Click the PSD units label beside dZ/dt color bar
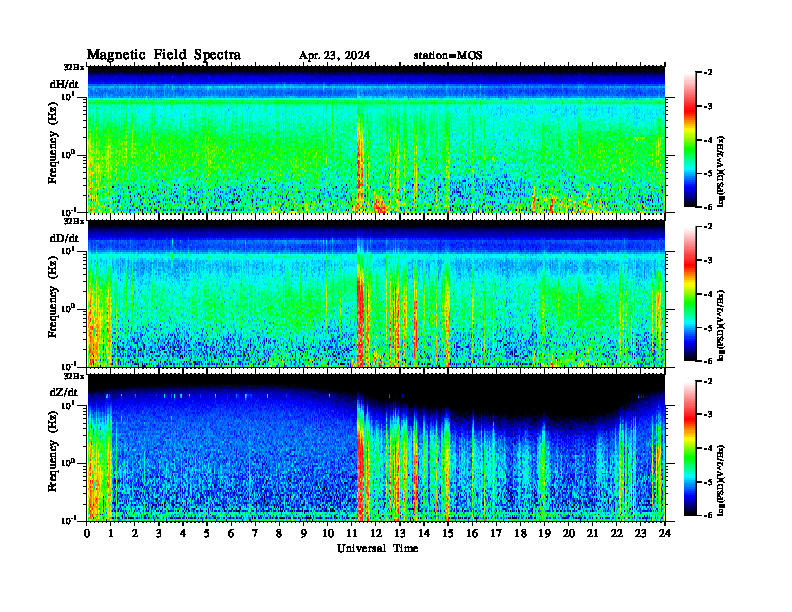Screen dimensions: 792x612 tap(721, 480)
